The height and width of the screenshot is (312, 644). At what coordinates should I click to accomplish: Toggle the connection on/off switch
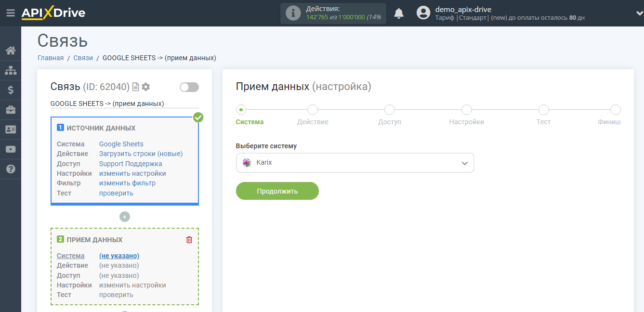189,87
